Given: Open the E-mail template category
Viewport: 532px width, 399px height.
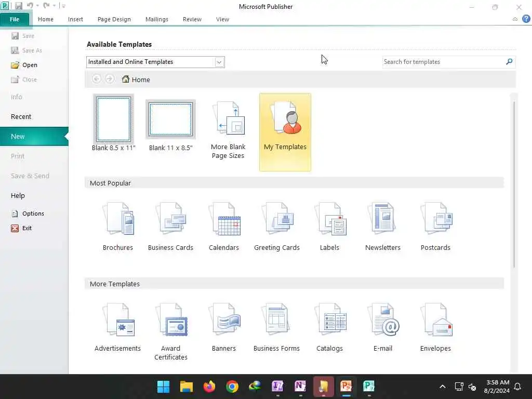Looking at the screenshot, I should tap(383, 327).
